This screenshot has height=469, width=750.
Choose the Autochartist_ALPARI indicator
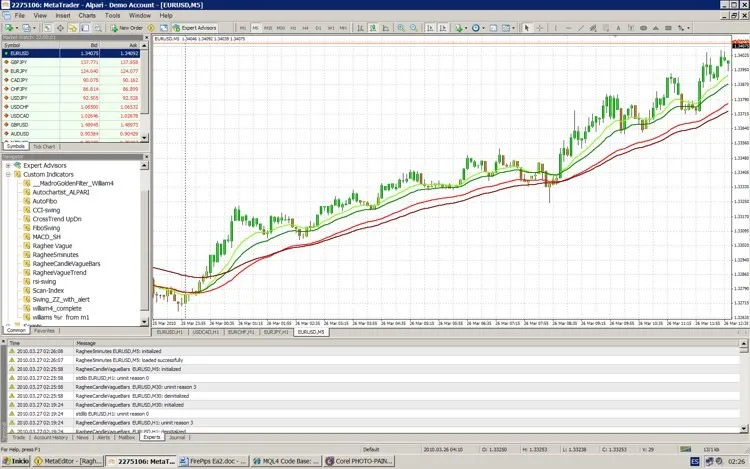click(61, 192)
